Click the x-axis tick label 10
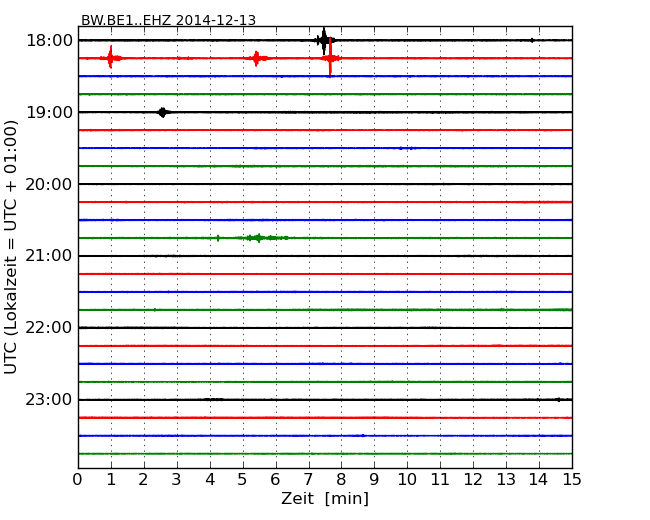The width and height of the screenshot is (650, 520). pyautogui.click(x=407, y=480)
